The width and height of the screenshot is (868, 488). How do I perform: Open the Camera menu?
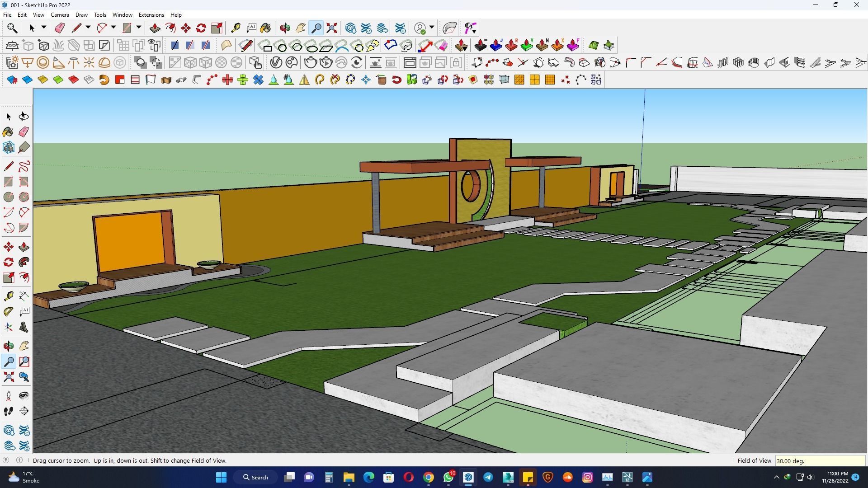point(60,15)
